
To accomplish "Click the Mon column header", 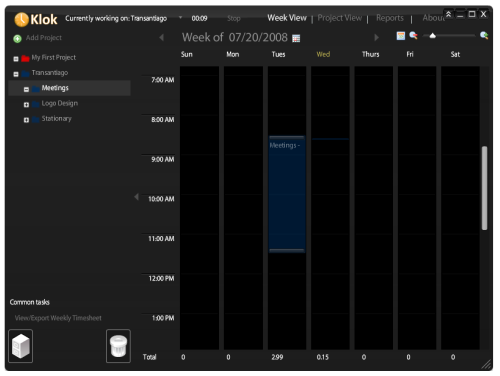I will point(233,54).
